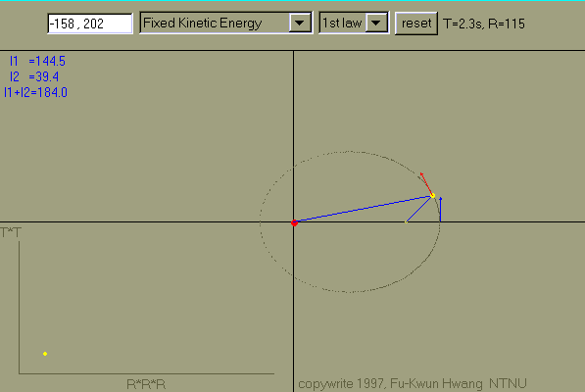Click the 1st law selector label
Screen dimensions: 585x392
[342, 24]
